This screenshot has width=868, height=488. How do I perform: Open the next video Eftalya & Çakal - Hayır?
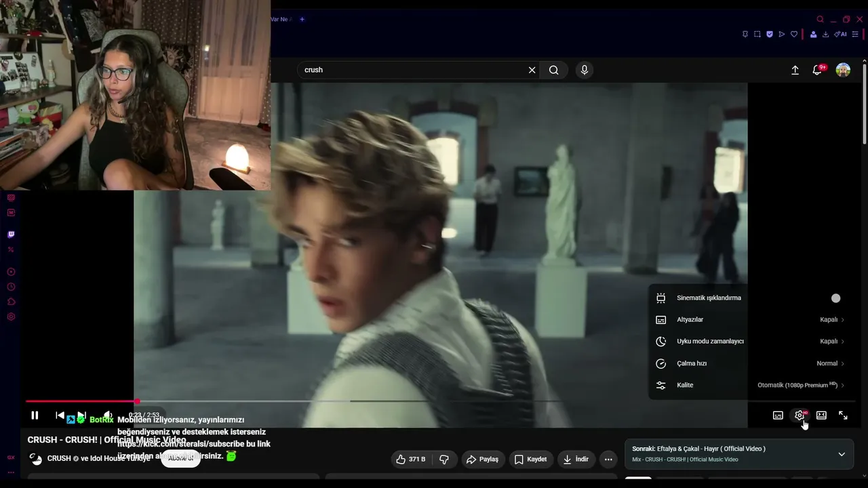(698, 449)
